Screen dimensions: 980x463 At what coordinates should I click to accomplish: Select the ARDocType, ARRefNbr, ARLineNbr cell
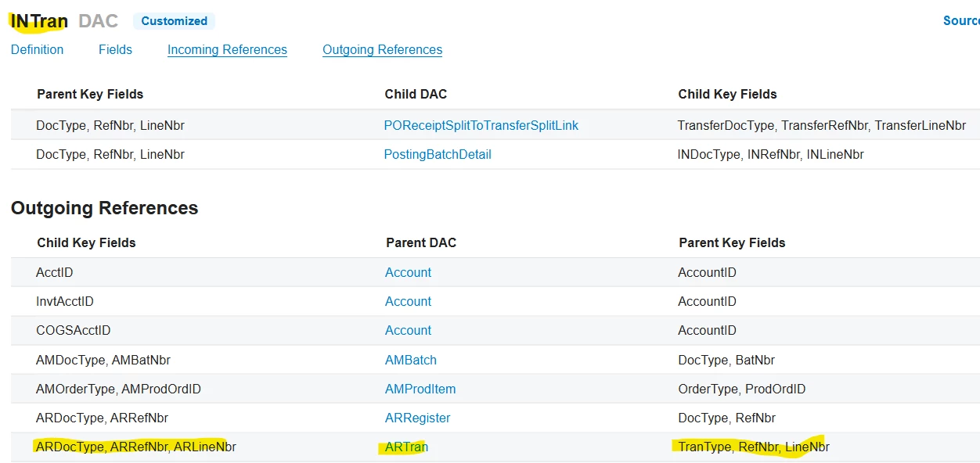pos(135,447)
